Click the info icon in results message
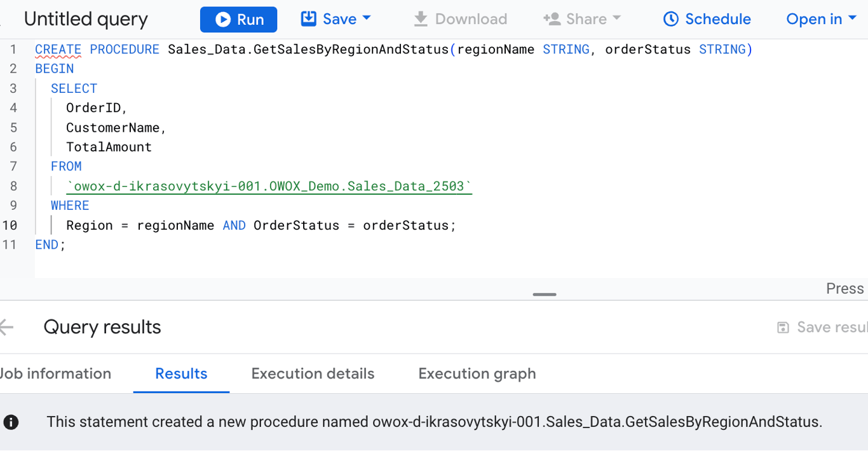 [x=11, y=422]
